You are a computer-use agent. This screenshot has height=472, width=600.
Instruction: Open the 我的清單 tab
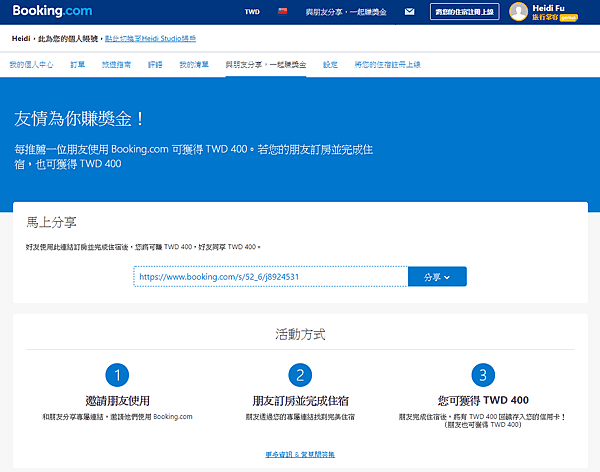194,65
